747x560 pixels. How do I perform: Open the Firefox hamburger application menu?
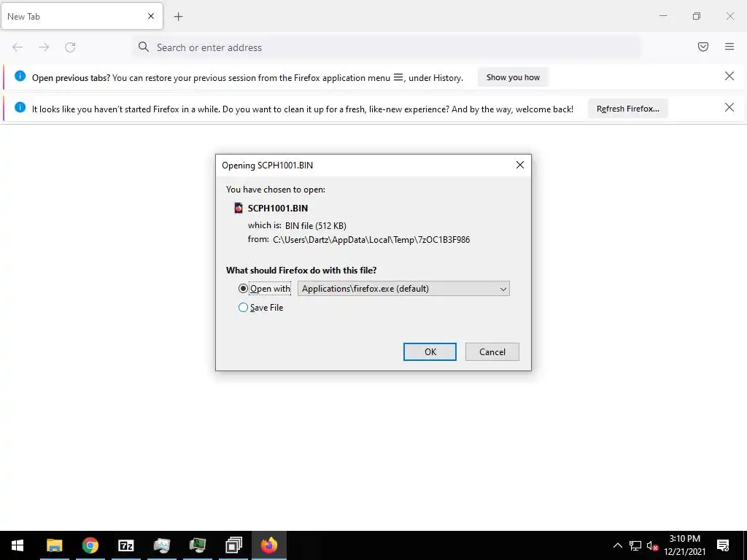pos(729,47)
